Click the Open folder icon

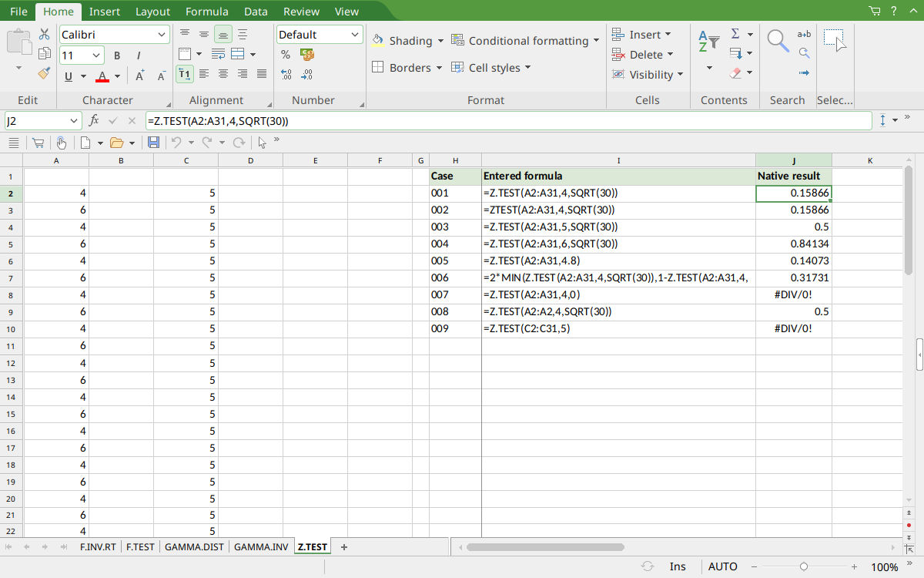pos(117,143)
